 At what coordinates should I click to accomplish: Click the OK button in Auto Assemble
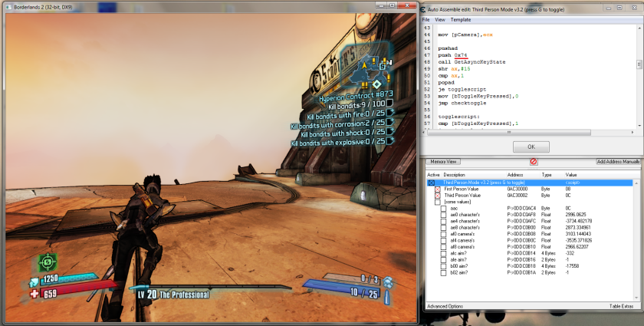531,147
